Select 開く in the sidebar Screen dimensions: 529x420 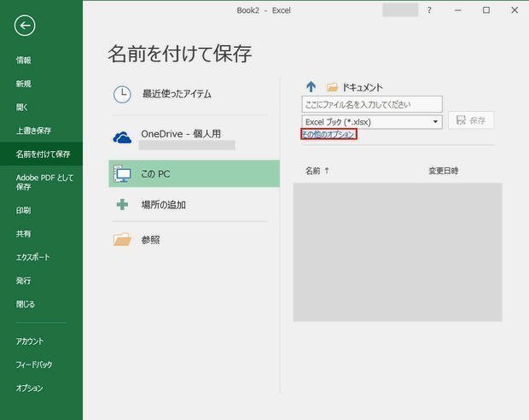22,108
